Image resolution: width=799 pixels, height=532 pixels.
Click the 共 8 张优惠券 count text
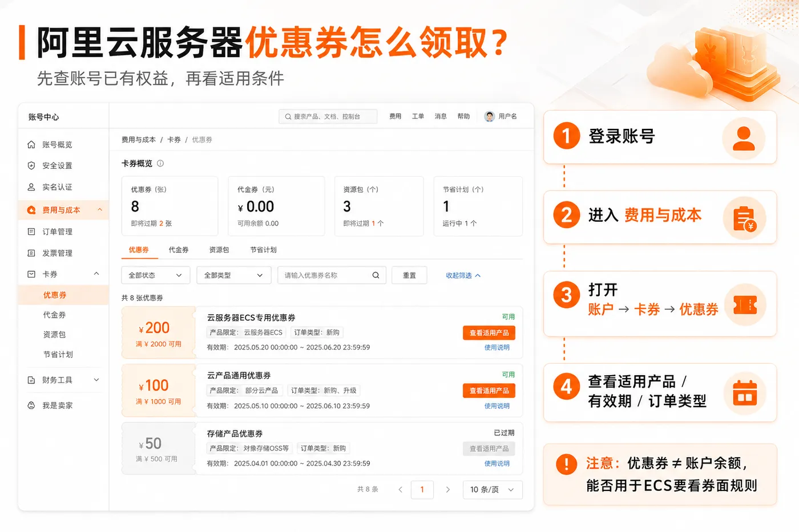coord(143,298)
